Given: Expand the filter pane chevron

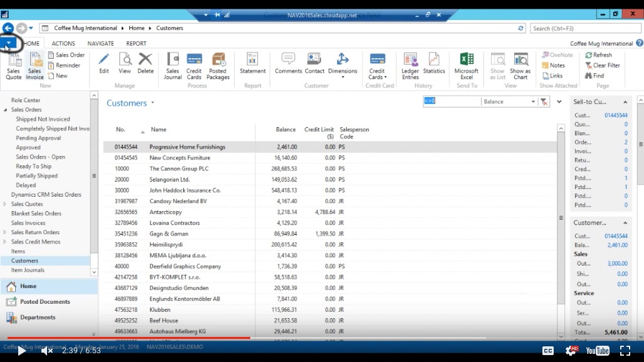Looking at the screenshot, I should point(559,102).
